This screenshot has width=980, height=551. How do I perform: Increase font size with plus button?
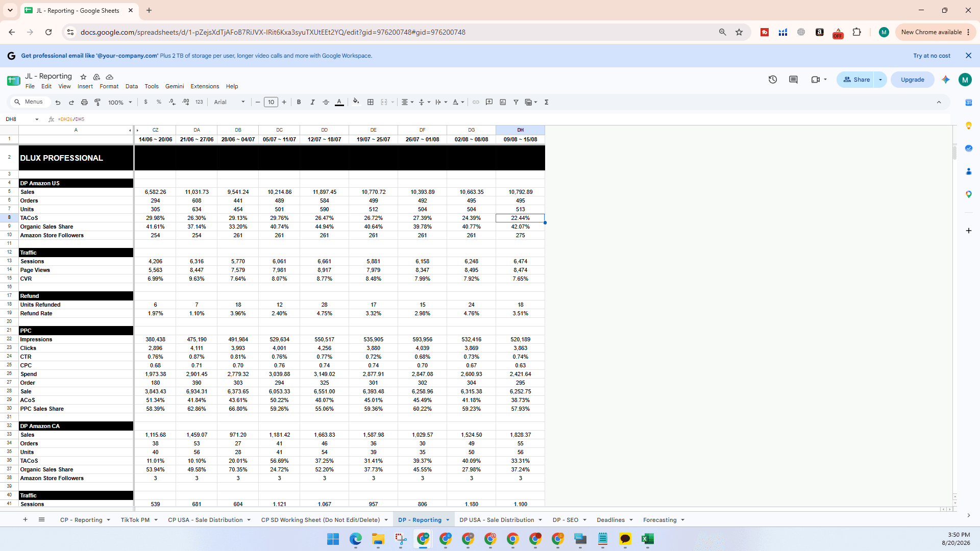284,102
